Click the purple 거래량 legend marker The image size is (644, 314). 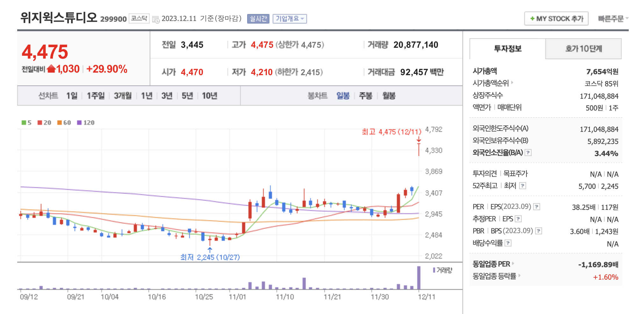[434, 270]
